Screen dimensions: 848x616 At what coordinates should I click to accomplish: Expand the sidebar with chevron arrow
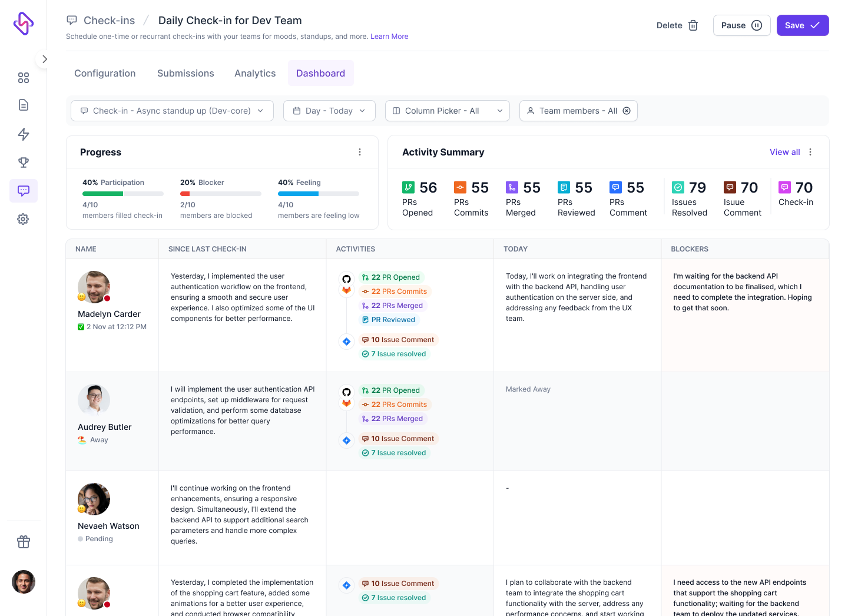point(45,59)
